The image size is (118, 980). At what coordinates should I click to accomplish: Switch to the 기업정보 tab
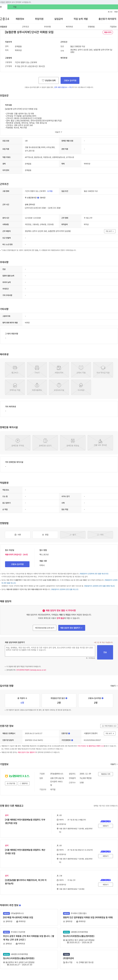[113, 27]
